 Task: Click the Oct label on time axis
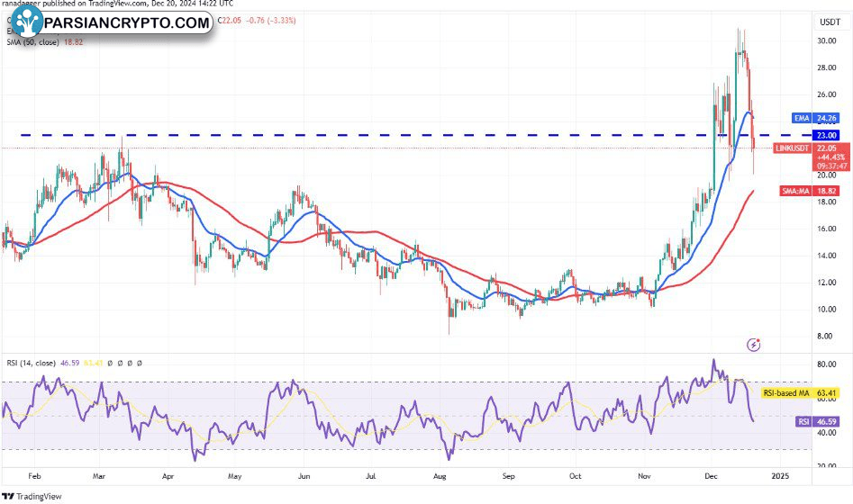575,476
